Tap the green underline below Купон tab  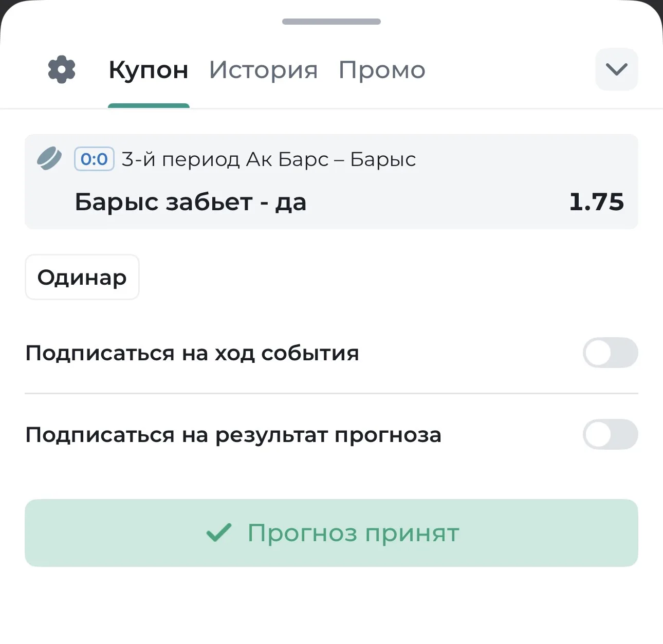[x=149, y=106]
